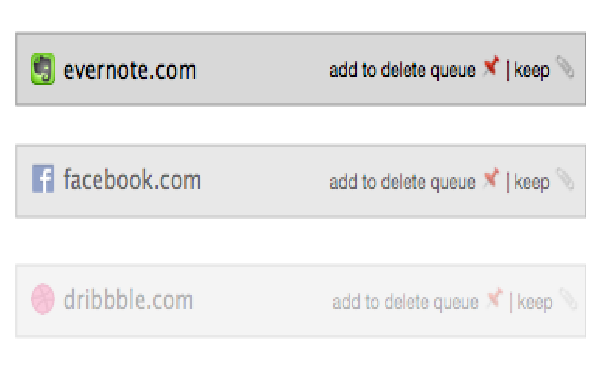Click the green Evernote elephant icon

point(43,69)
